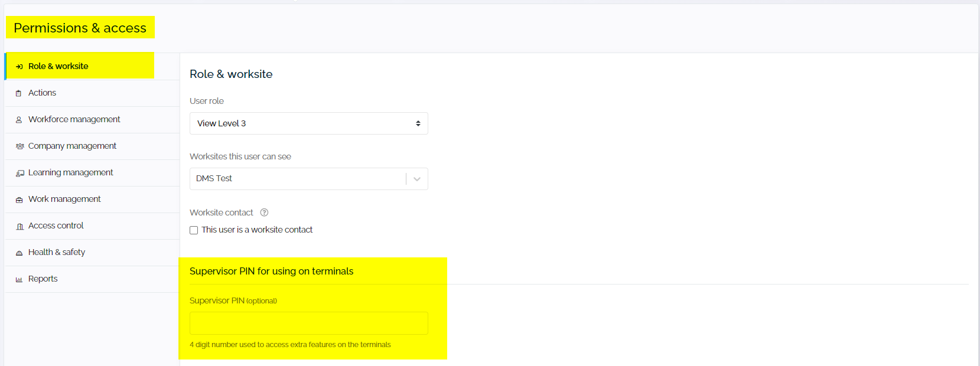Viewport: 980px width, 366px height.
Task: Open the Worksite contact help icon
Action: (264, 213)
